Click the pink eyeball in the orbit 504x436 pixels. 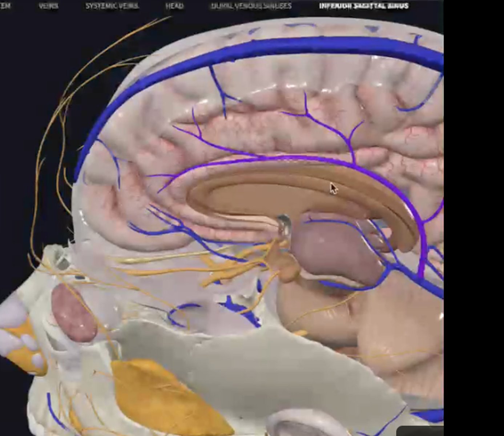tap(74, 312)
